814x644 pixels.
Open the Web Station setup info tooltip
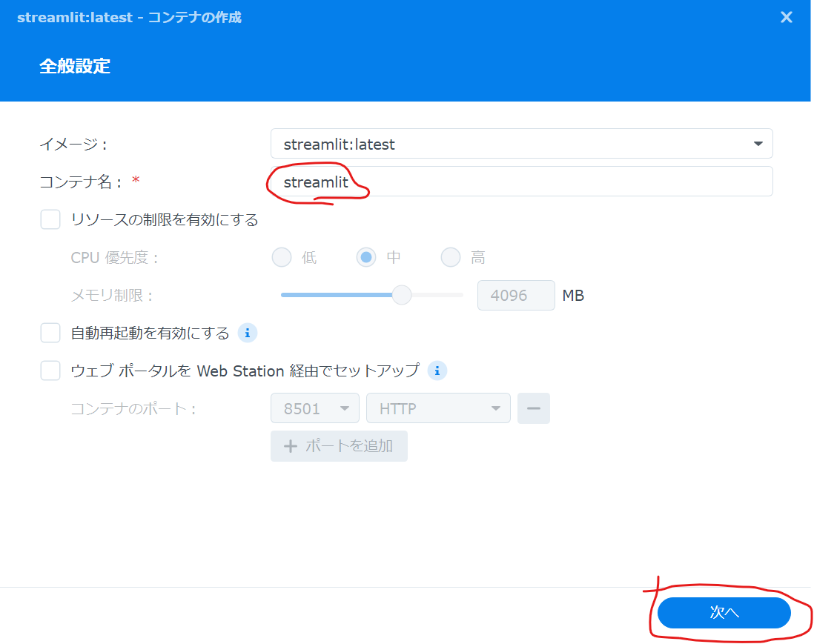pyautogui.click(x=437, y=371)
